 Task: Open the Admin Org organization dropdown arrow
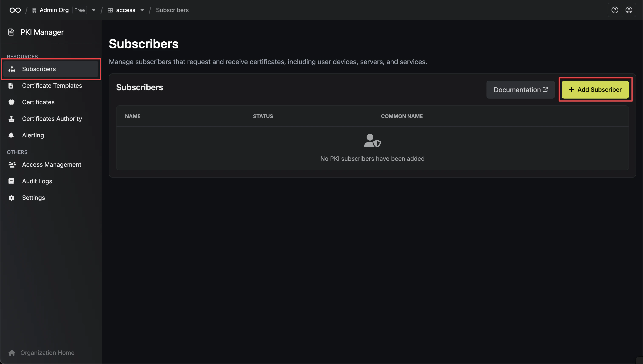click(93, 10)
